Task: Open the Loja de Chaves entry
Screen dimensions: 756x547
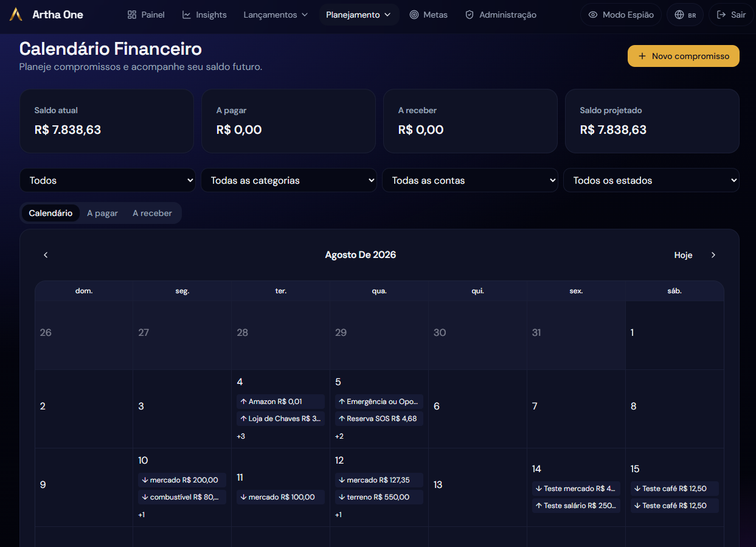Action: click(280, 419)
